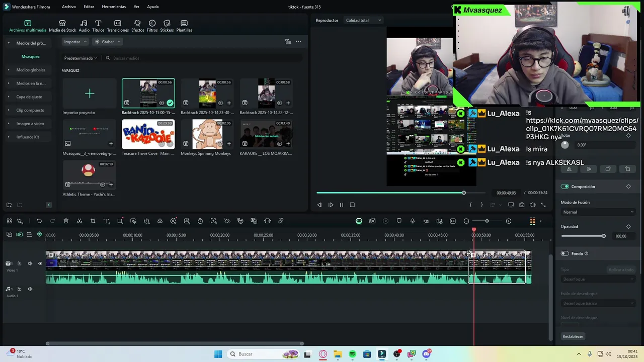Viewport: 644px width, 362px height.
Task: Open Spotify from the Windows taskbar
Action: click(352, 354)
